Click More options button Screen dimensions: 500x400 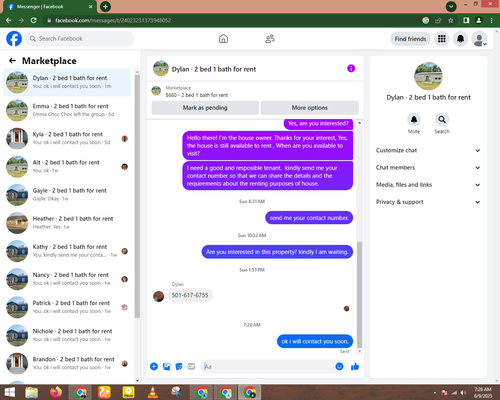click(x=310, y=108)
